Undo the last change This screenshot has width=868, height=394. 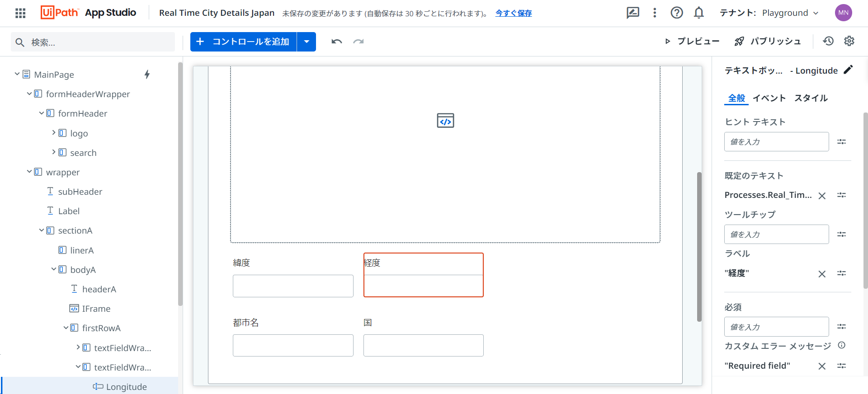337,42
